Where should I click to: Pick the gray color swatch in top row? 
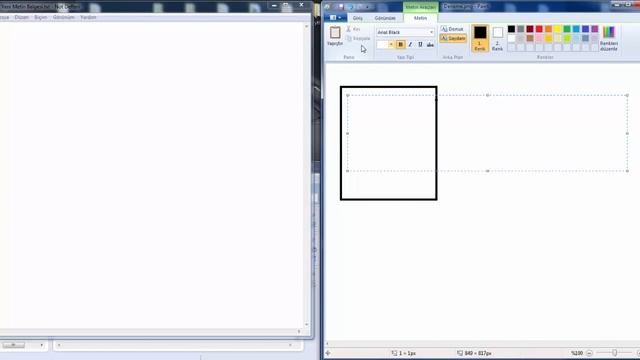click(520, 29)
